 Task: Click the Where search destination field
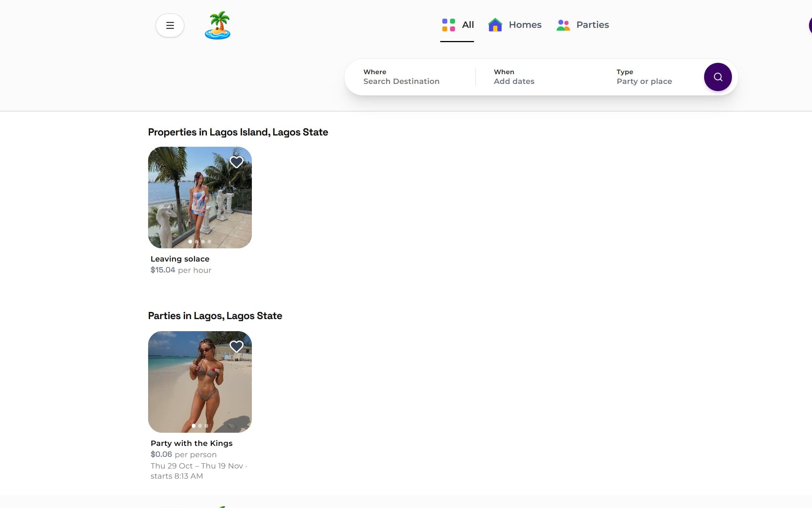pos(410,77)
